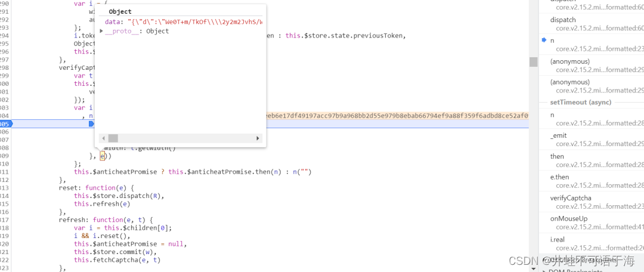This screenshot has width=644, height=272.
Task: Set a breakpoint on line 317
Action: coord(5,220)
